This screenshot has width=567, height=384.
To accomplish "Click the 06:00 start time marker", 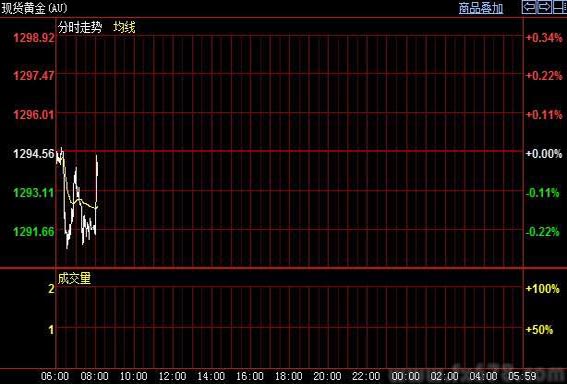I will (x=55, y=376).
